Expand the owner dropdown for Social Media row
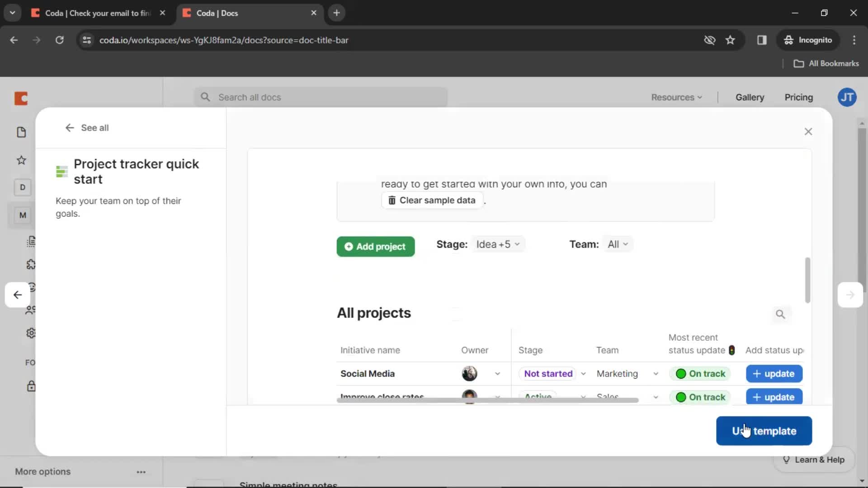The width and height of the screenshot is (868, 488). coord(497,374)
